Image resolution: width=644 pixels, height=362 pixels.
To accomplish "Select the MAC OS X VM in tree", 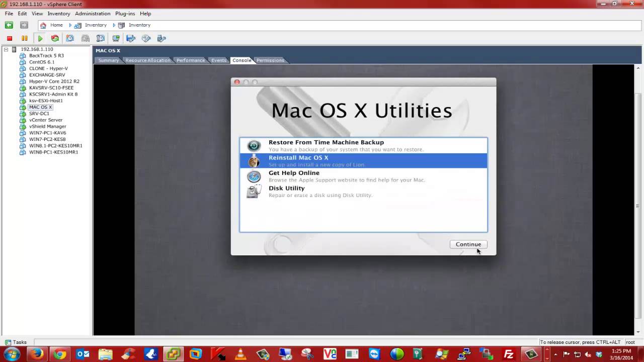I will tap(40, 107).
